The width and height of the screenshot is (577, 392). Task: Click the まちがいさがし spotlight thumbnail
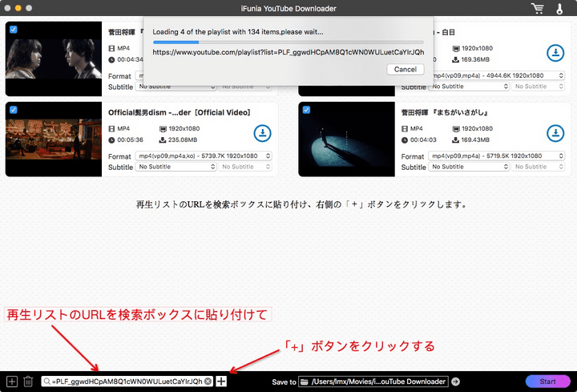click(x=347, y=139)
